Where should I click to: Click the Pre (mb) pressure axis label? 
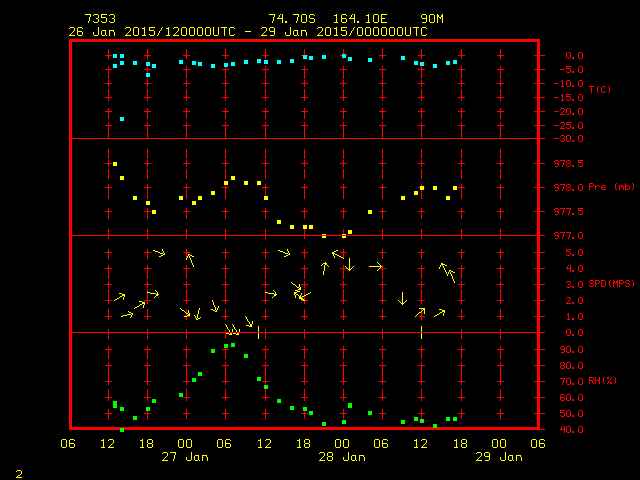(610, 187)
